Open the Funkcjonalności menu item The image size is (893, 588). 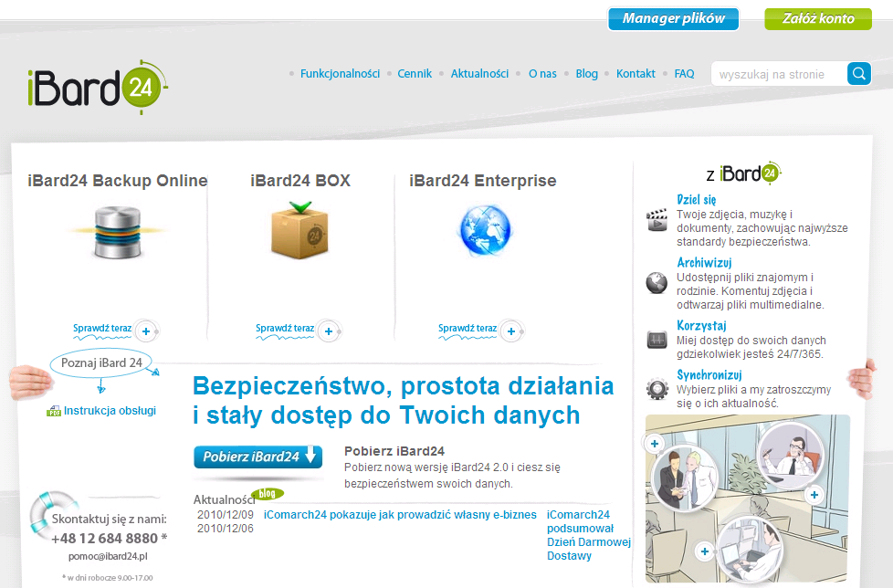point(340,73)
